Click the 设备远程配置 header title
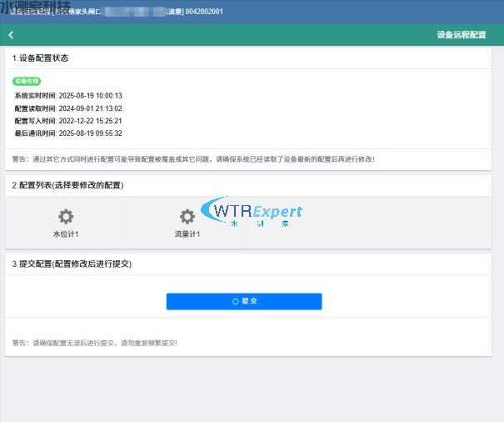Image resolution: width=504 pixels, height=422 pixels. tap(461, 35)
